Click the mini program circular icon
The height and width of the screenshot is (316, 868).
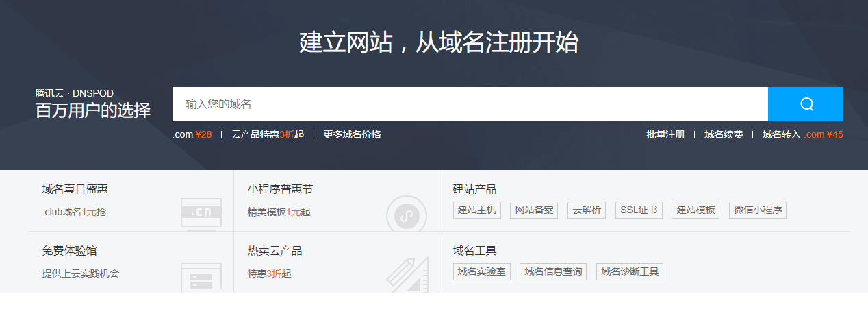406,215
